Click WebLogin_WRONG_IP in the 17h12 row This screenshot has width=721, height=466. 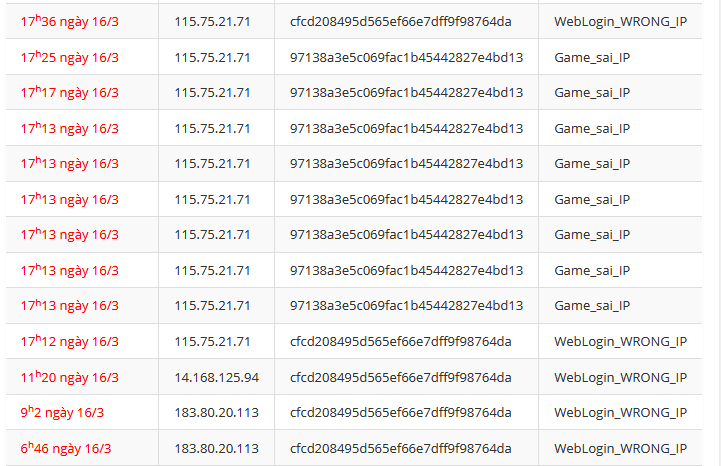pyautogui.click(x=620, y=341)
